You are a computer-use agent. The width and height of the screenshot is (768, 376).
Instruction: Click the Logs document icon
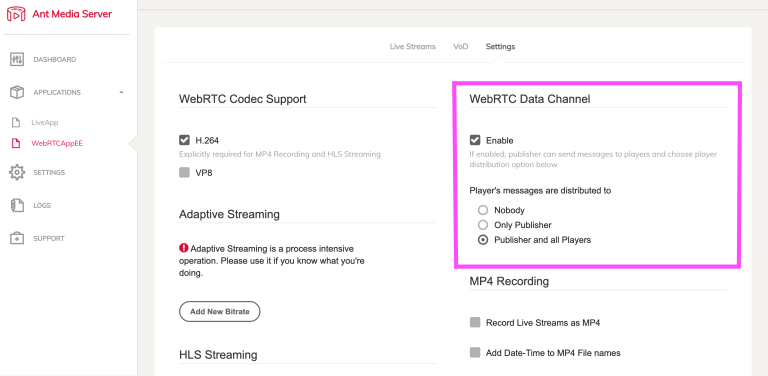(17, 205)
